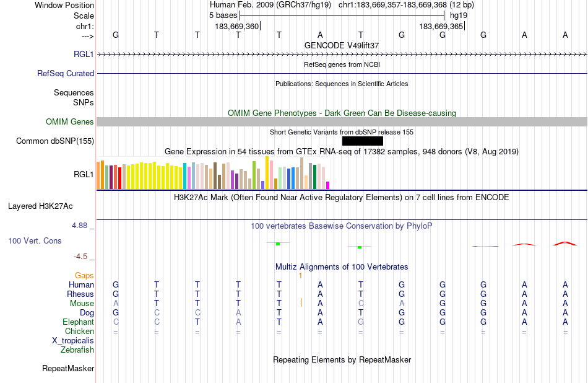Click the GENCODE V49lift37 track title
The image size is (588, 383).
pos(342,45)
